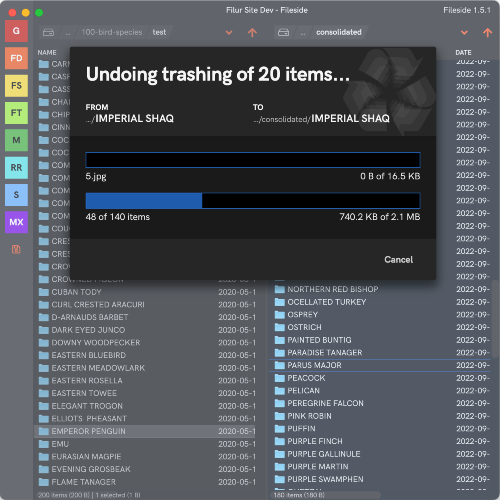500x500 pixels.
Task: Select the PAINTED BUNTIG folder
Action: coord(380,340)
